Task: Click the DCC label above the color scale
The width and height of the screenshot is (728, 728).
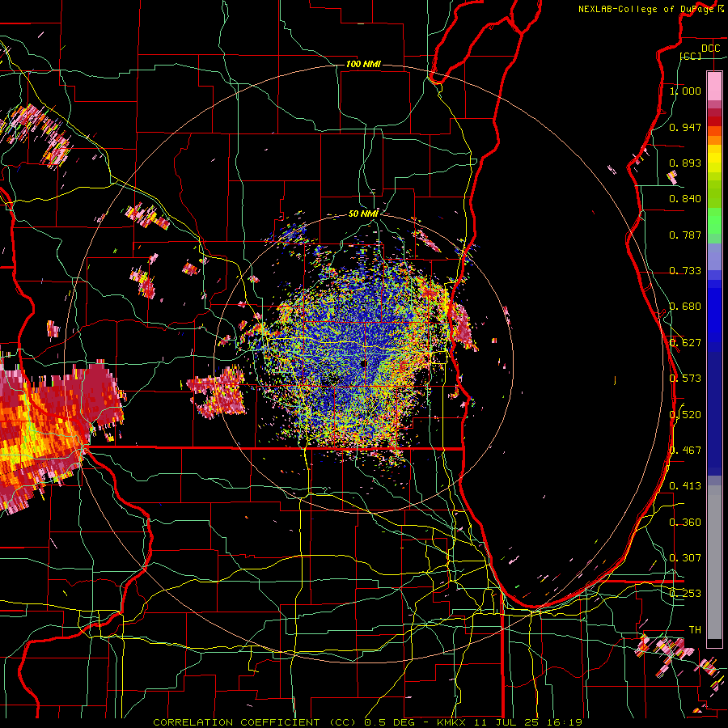Action: (710, 49)
